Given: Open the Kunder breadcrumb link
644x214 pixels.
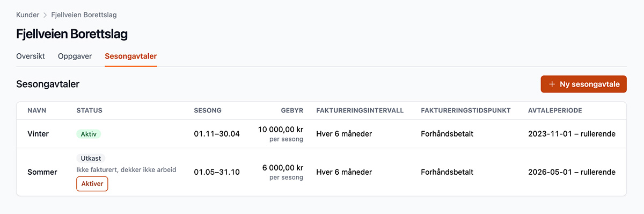Looking at the screenshot, I should click(28, 15).
